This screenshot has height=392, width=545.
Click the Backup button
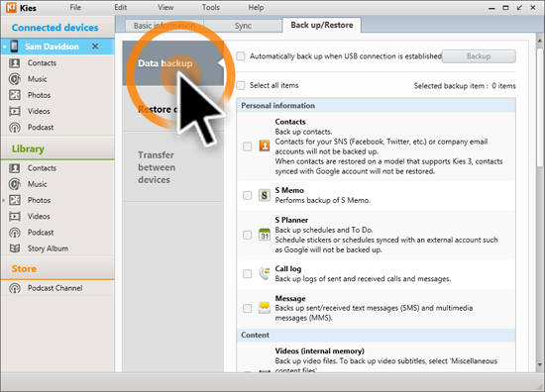[479, 56]
